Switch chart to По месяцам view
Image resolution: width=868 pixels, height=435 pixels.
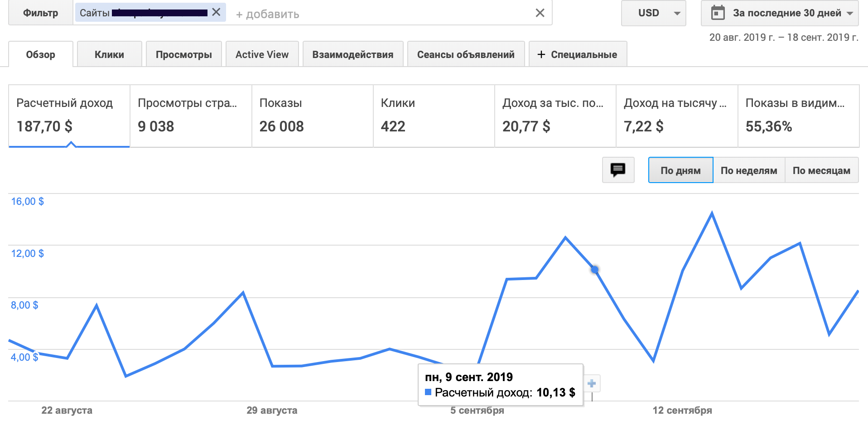click(821, 170)
